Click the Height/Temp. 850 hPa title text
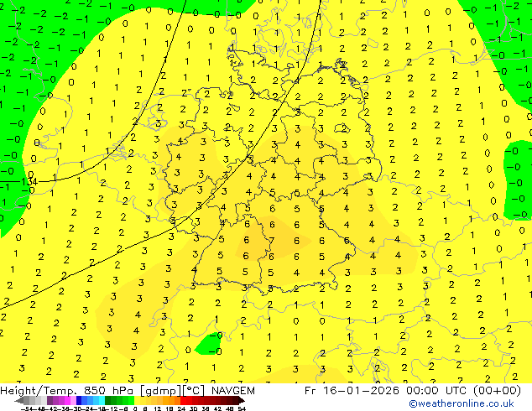 [x=68, y=391]
